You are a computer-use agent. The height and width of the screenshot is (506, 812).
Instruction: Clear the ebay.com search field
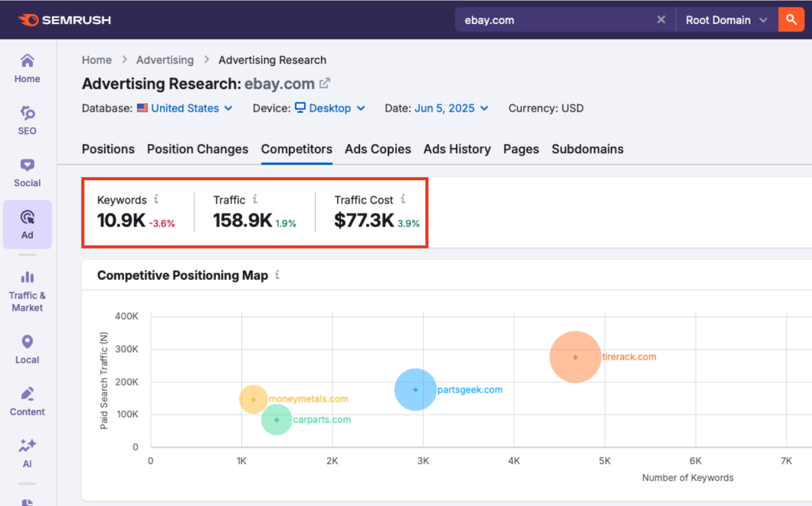pyautogui.click(x=661, y=19)
